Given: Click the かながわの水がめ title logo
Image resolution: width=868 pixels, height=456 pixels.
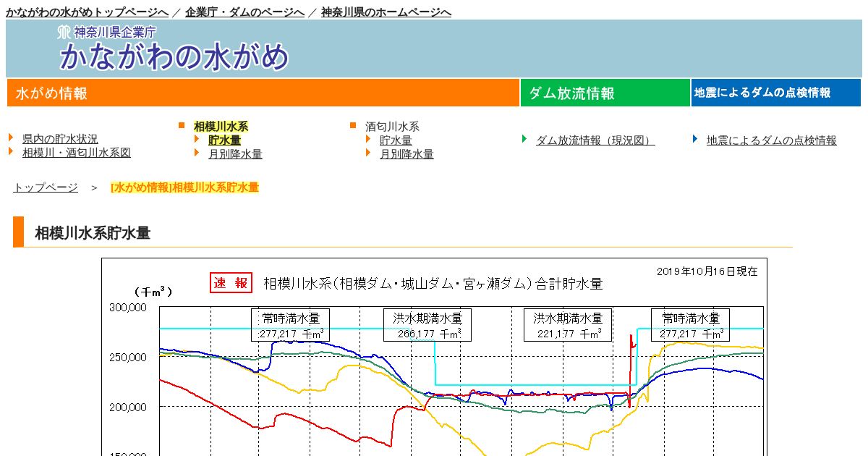Looking at the screenshot, I should point(174,56).
